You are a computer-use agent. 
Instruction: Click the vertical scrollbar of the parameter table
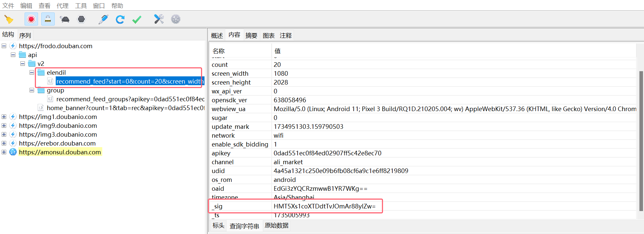641,141
